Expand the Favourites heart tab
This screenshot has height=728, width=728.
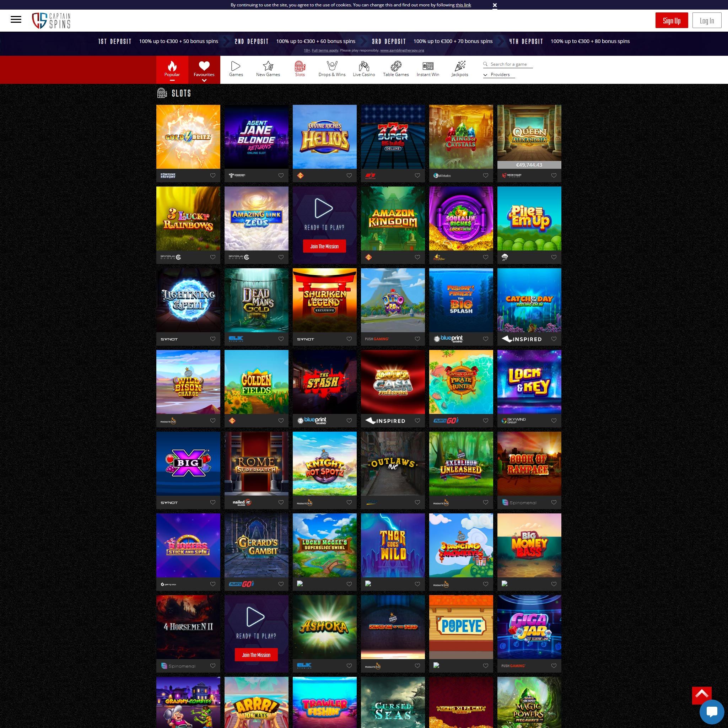tap(204, 70)
